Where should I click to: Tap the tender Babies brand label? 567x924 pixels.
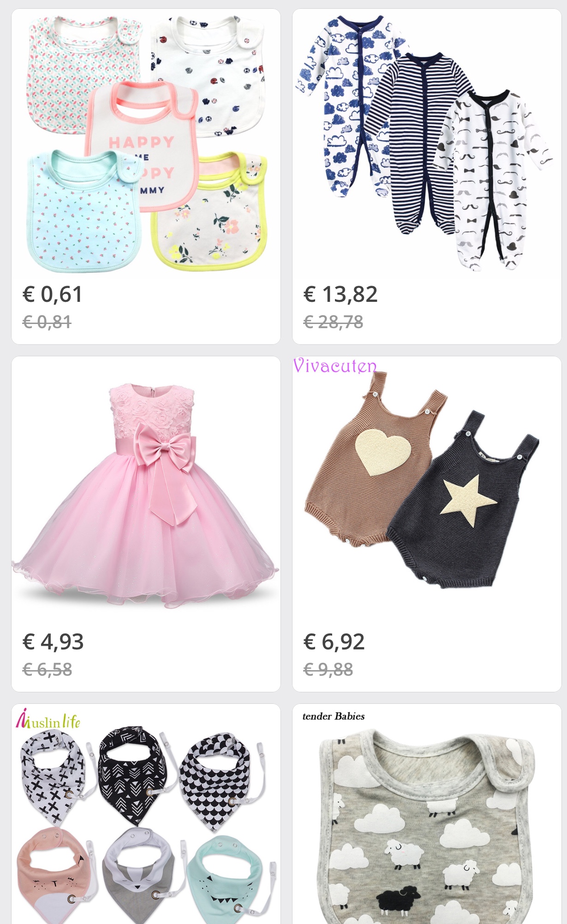(334, 716)
